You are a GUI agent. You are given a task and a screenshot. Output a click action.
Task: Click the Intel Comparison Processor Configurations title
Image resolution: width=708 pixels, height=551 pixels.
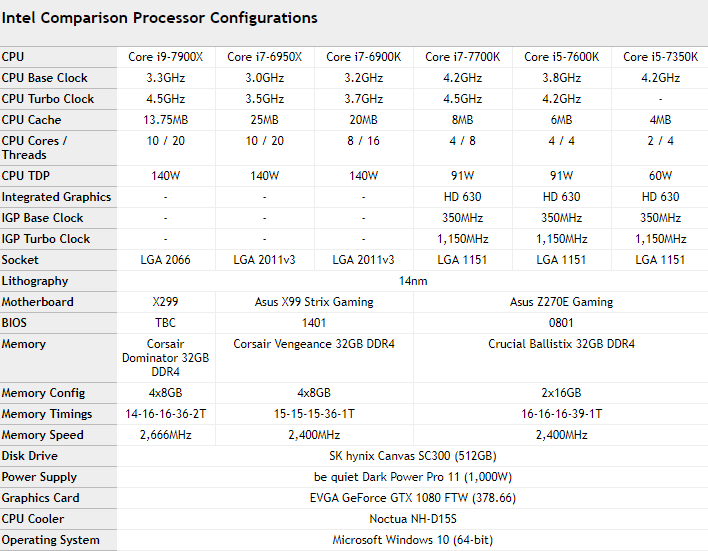tap(159, 18)
